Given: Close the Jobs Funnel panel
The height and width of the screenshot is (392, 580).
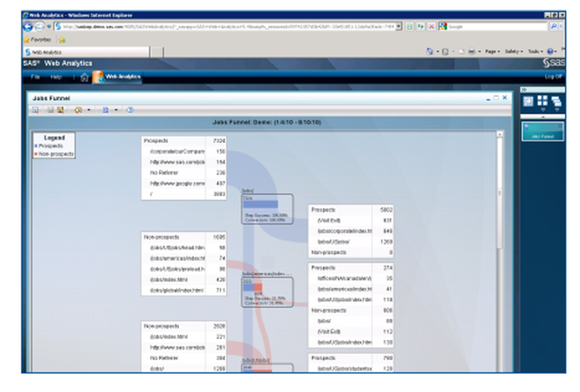Looking at the screenshot, I should coord(505,97).
